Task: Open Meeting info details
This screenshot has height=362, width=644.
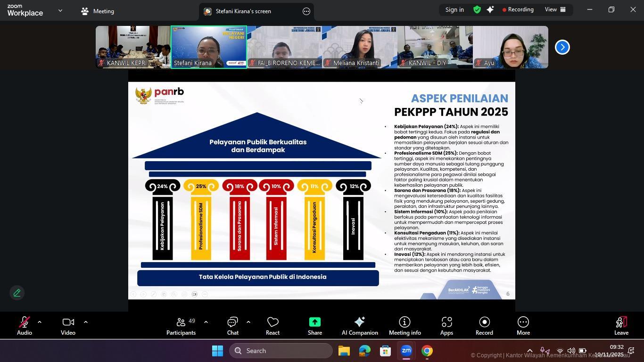Action: [405, 326]
